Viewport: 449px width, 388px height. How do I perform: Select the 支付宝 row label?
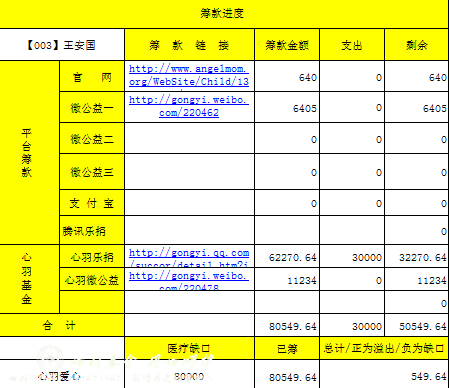click(x=92, y=203)
